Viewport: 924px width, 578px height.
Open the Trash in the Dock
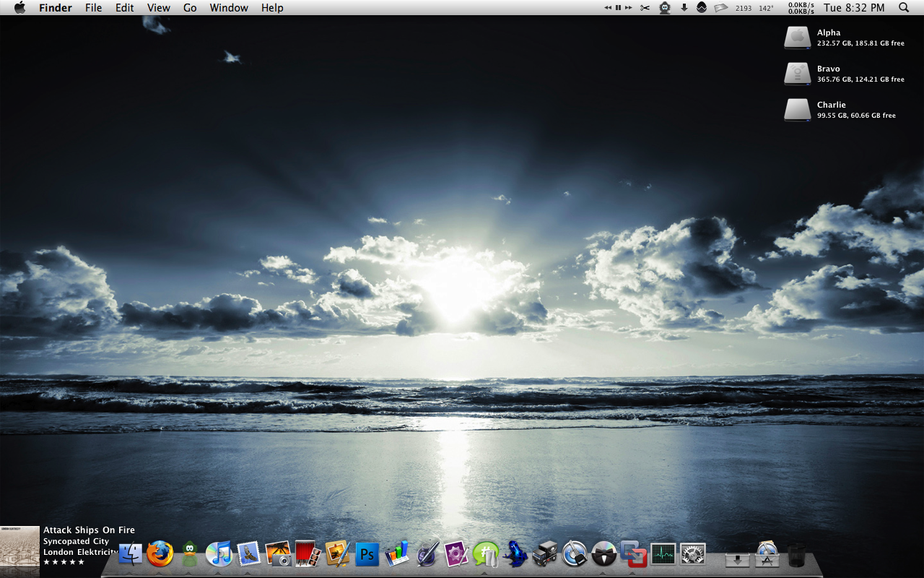796,555
